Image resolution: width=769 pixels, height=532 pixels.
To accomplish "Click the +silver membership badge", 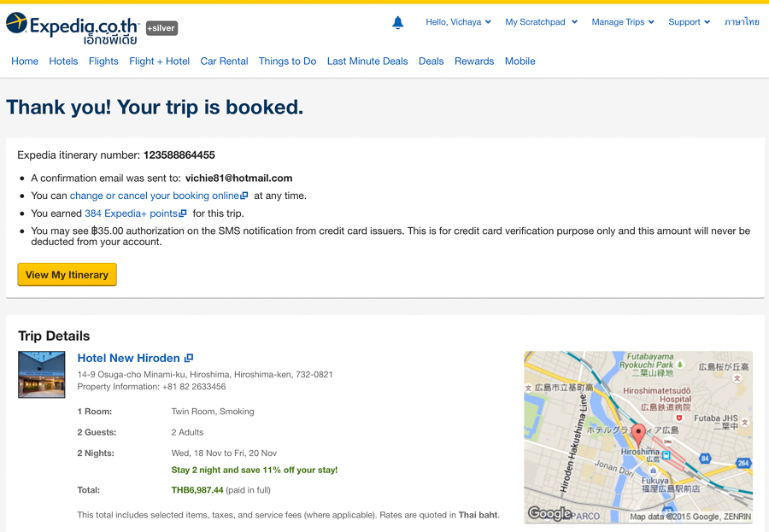I will 161,28.
